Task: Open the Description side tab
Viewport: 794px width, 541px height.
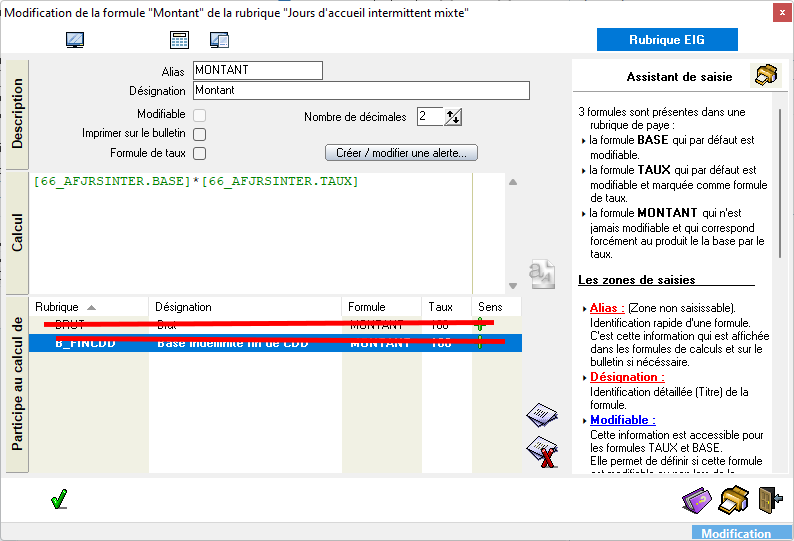Action: click(x=17, y=114)
